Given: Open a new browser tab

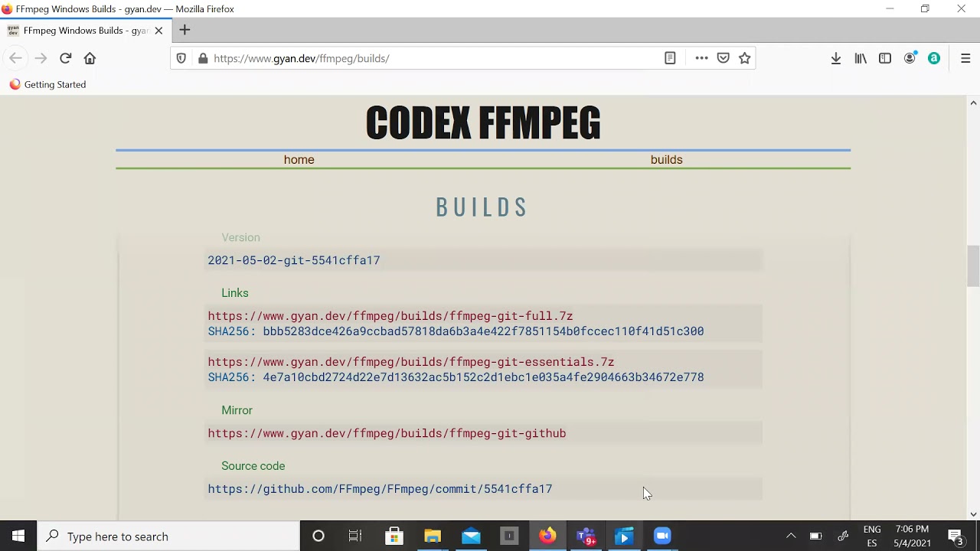Looking at the screenshot, I should pyautogui.click(x=185, y=30).
